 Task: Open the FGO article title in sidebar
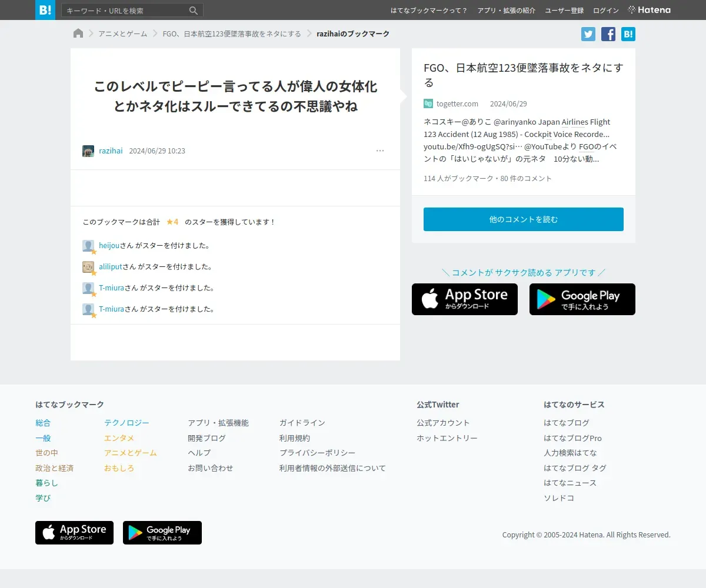tap(523, 75)
